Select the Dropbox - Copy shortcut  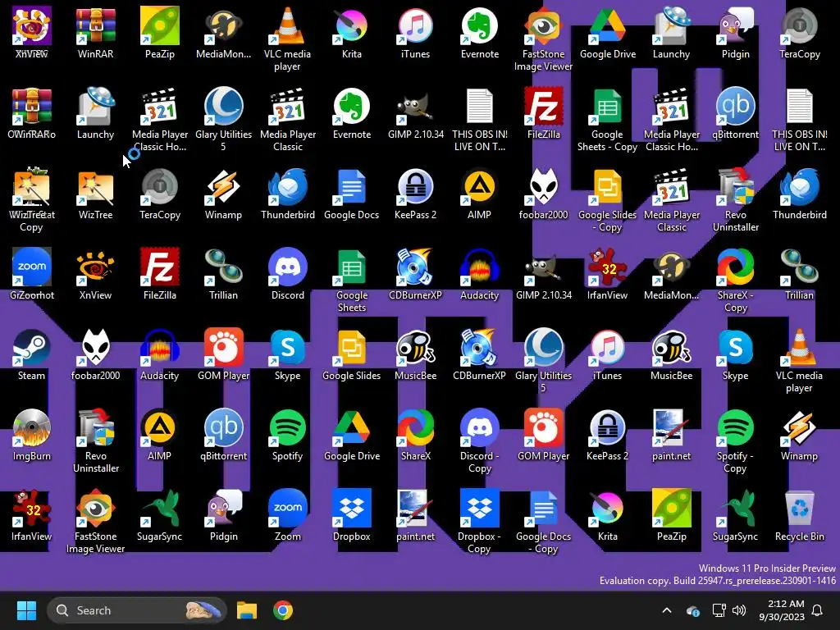coord(479,522)
